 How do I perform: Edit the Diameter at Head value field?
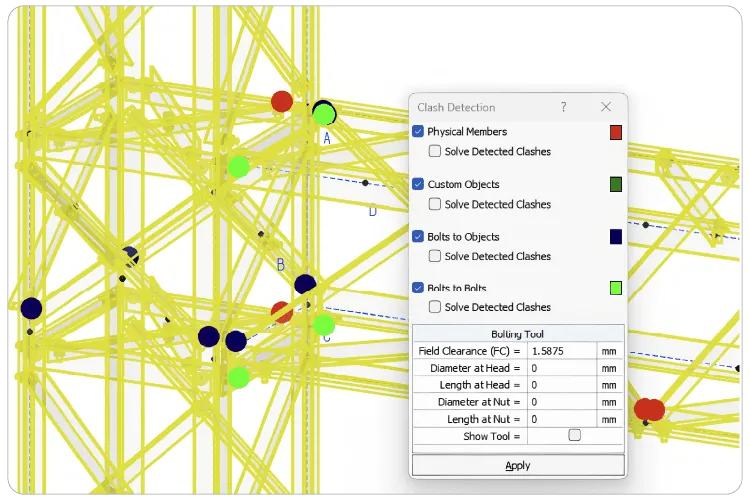tap(562, 368)
